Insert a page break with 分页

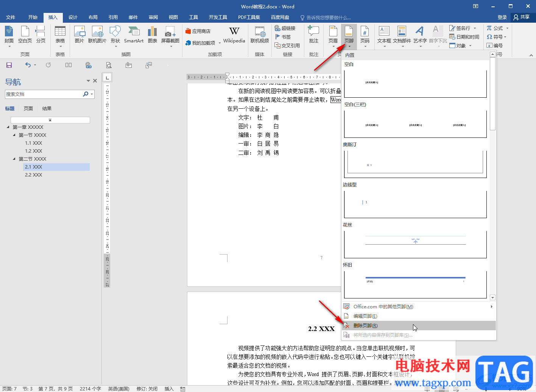(x=41, y=35)
